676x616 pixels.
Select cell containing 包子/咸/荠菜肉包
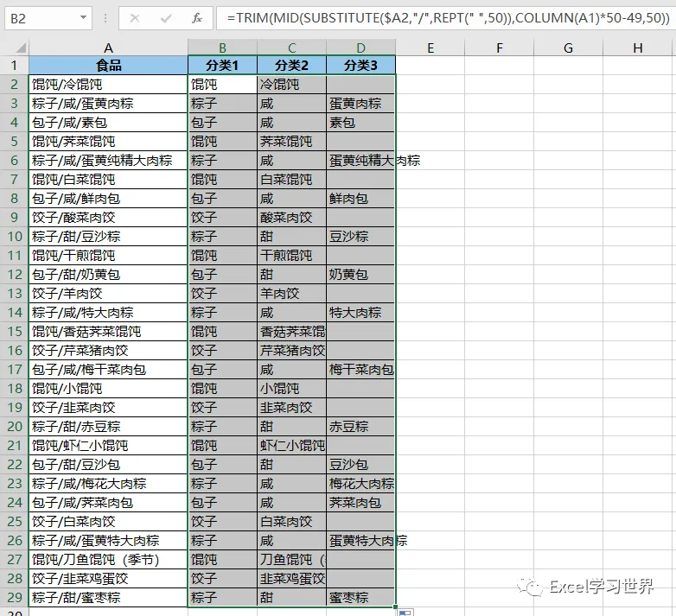(108, 502)
